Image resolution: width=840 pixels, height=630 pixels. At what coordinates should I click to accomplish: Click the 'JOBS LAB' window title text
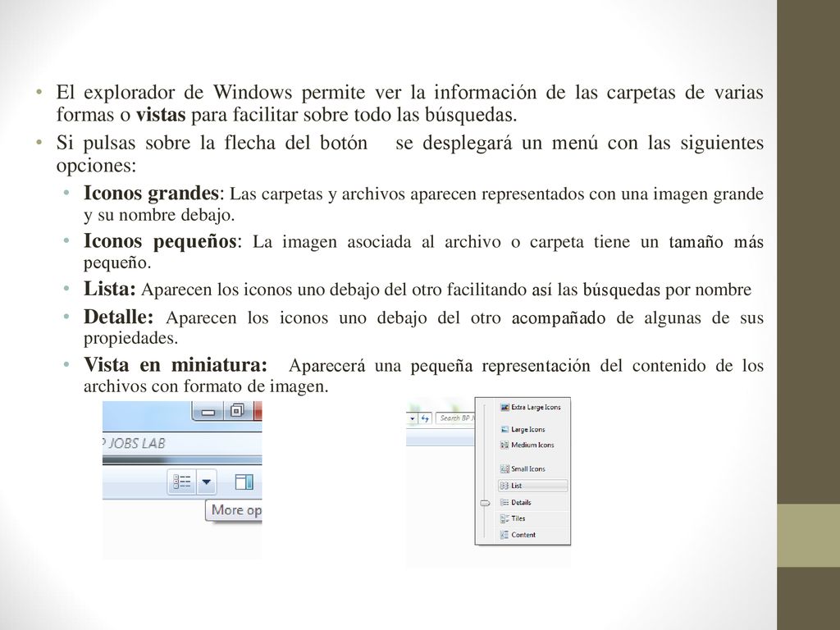[x=137, y=444]
